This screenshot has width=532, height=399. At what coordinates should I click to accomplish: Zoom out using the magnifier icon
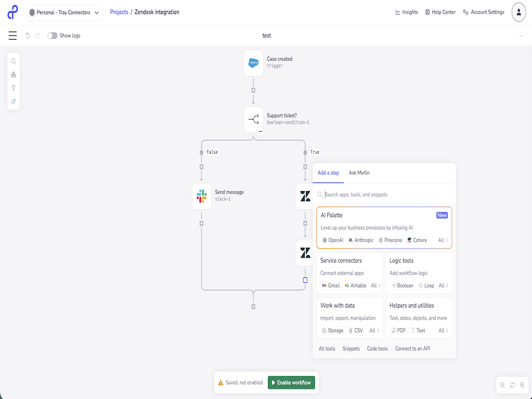pos(502,385)
